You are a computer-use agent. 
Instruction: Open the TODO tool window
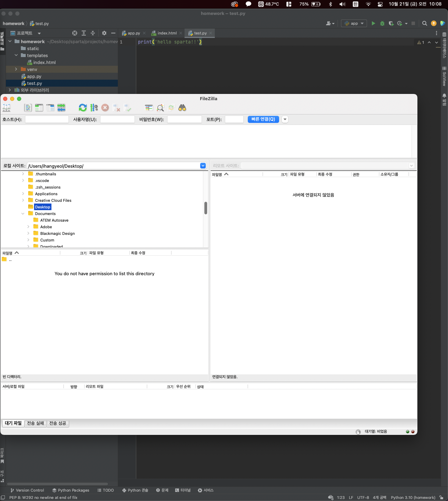106,490
